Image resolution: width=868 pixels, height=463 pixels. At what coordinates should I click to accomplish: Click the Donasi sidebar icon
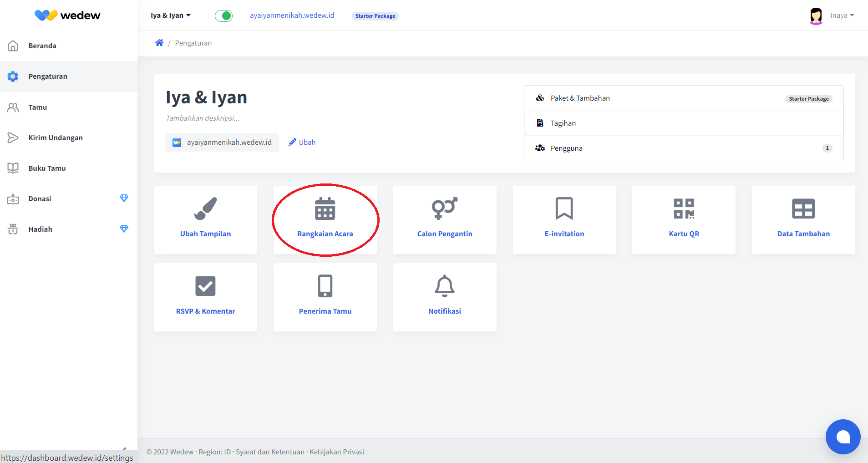(13, 199)
